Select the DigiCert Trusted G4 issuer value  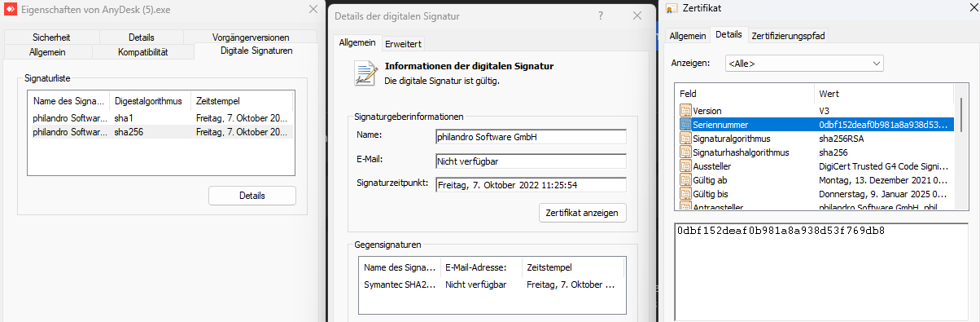882,166
